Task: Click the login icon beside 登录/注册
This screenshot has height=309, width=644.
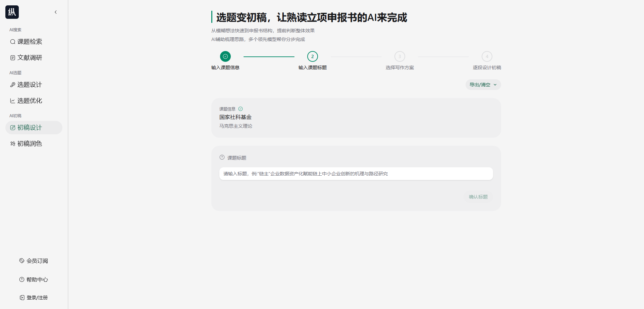Action: [x=22, y=298]
